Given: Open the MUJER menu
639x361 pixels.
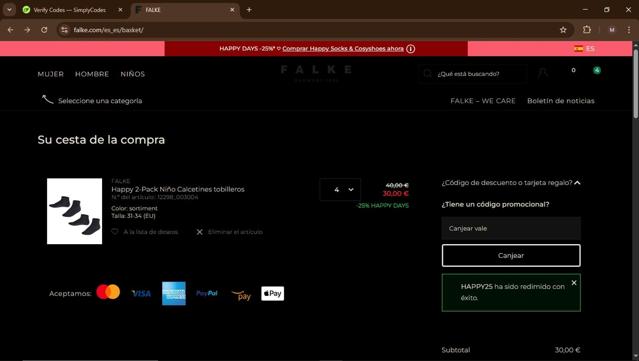Looking at the screenshot, I should pos(51,74).
